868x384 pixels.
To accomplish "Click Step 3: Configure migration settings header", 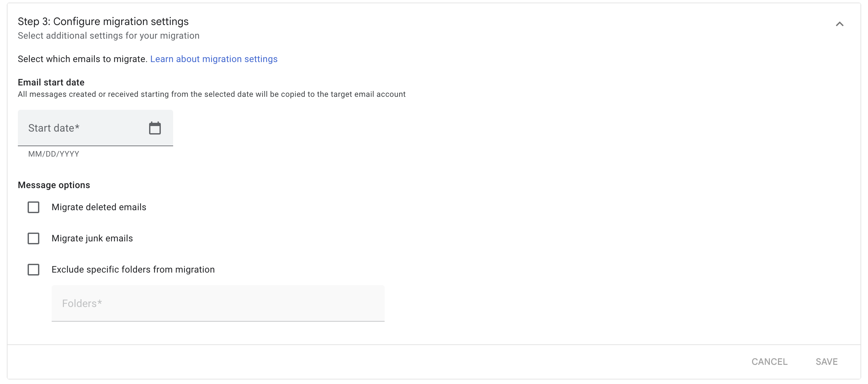I will 103,21.
